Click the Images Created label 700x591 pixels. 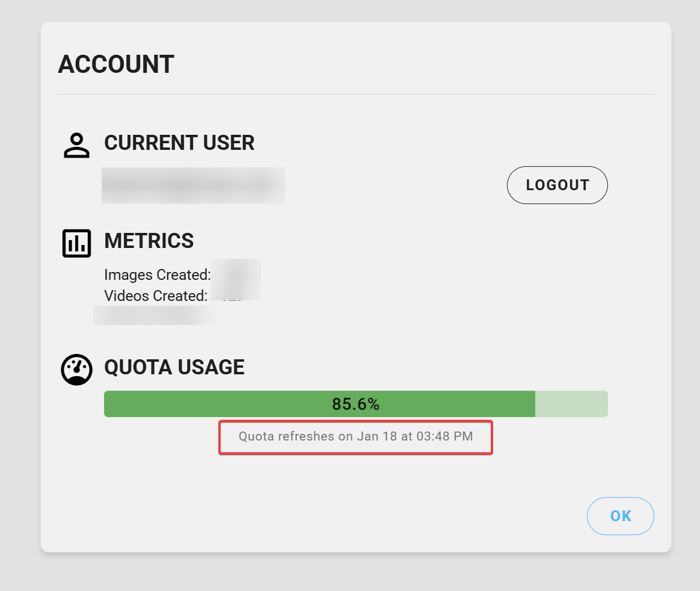(x=157, y=275)
